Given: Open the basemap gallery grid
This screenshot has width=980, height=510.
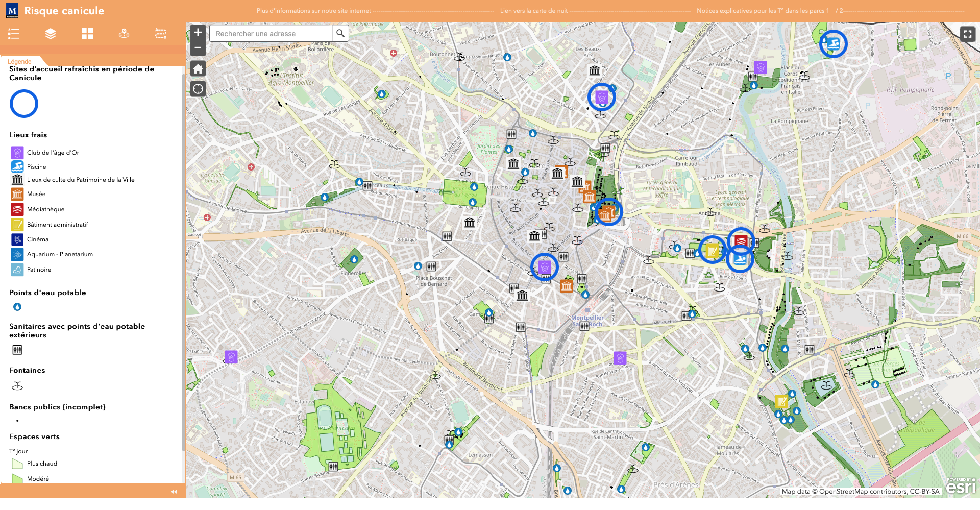Looking at the screenshot, I should click(87, 34).
